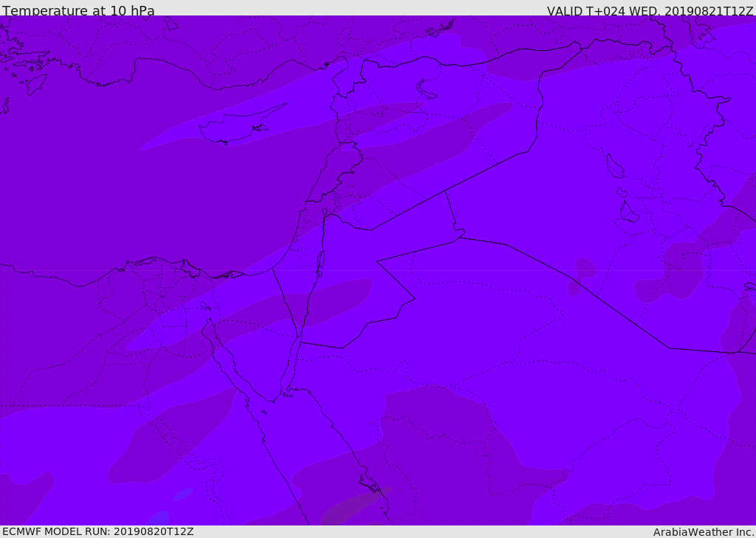Click the 'ECMWF MODEL RUN: 20190820T12Z' text

(98, 531)
